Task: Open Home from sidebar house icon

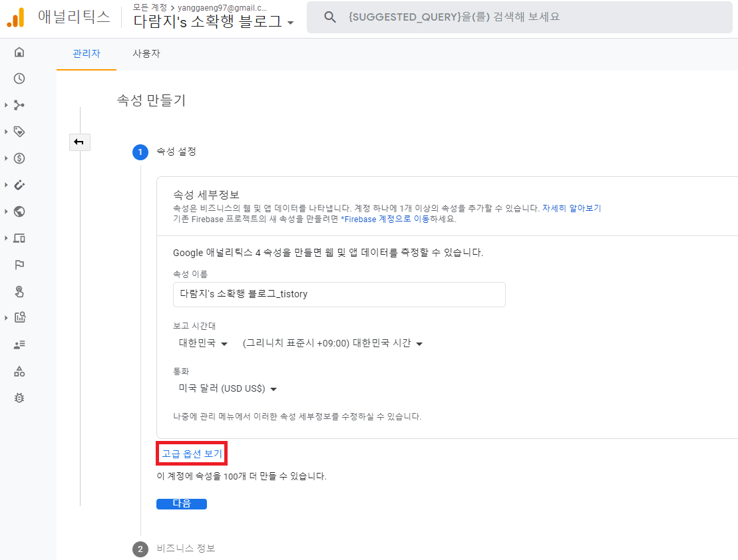Action: click(19, 52)
